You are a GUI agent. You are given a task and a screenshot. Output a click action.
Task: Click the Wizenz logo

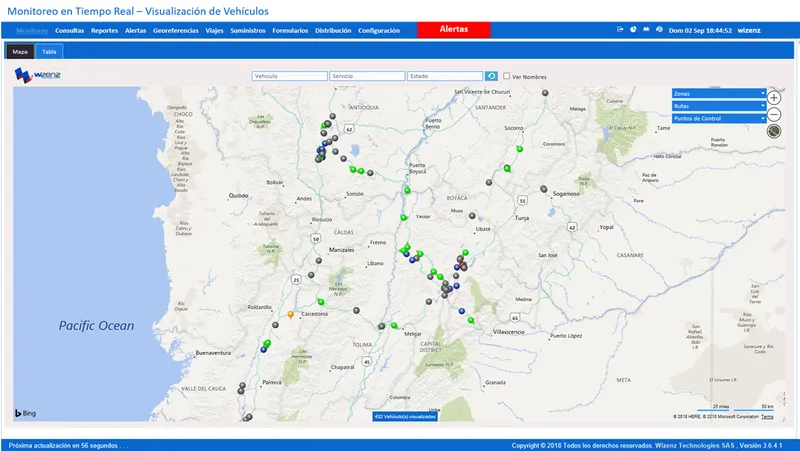[x=38, y=75]
